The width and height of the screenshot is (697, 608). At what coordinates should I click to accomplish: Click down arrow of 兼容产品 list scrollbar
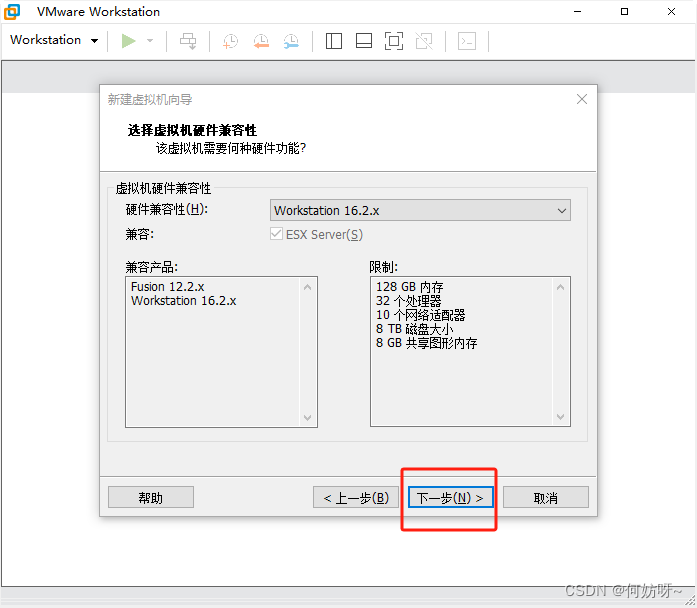click(308, 417)
